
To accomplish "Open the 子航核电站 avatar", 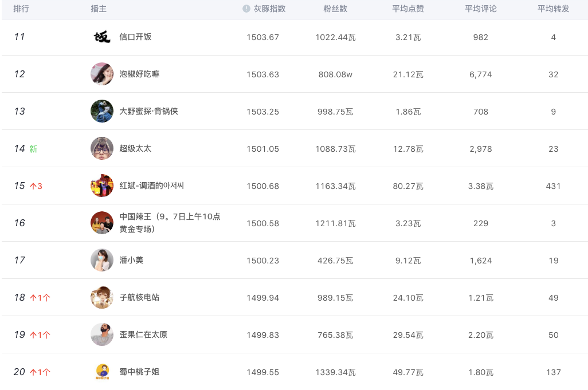I will [102, 297].
